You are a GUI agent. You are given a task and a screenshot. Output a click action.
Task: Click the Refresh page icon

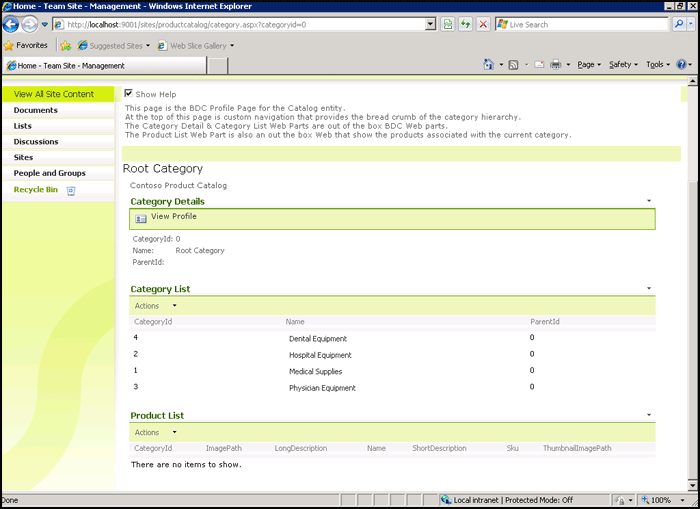click(x=465, y=24)
